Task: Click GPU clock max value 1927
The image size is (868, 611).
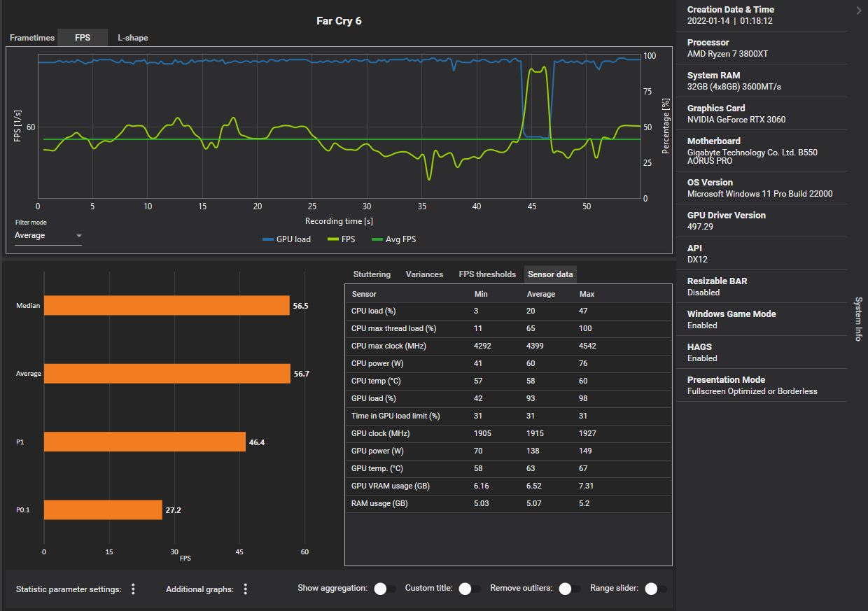Action: [x=588, y=434]
